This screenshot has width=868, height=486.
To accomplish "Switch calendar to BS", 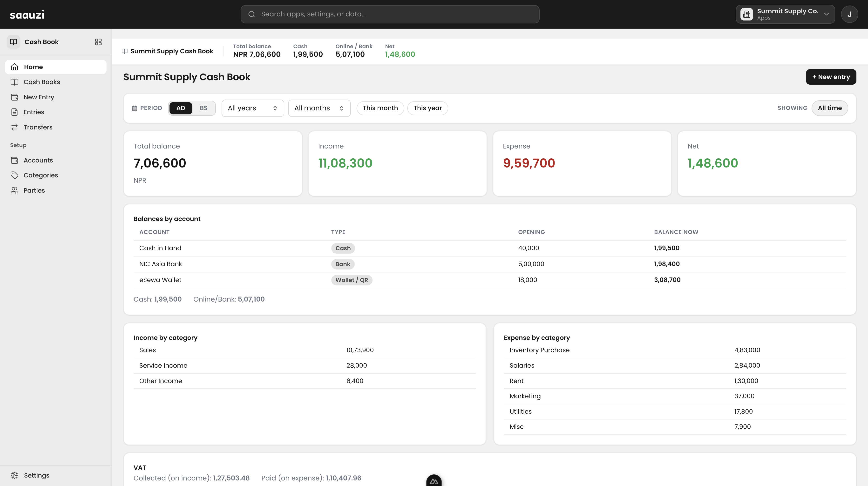I will point(203,108).
